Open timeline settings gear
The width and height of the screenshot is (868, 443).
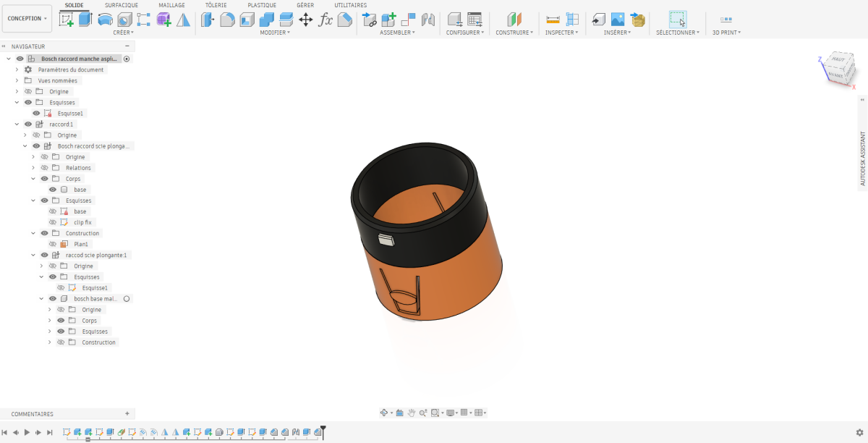(x=859, y=432)
